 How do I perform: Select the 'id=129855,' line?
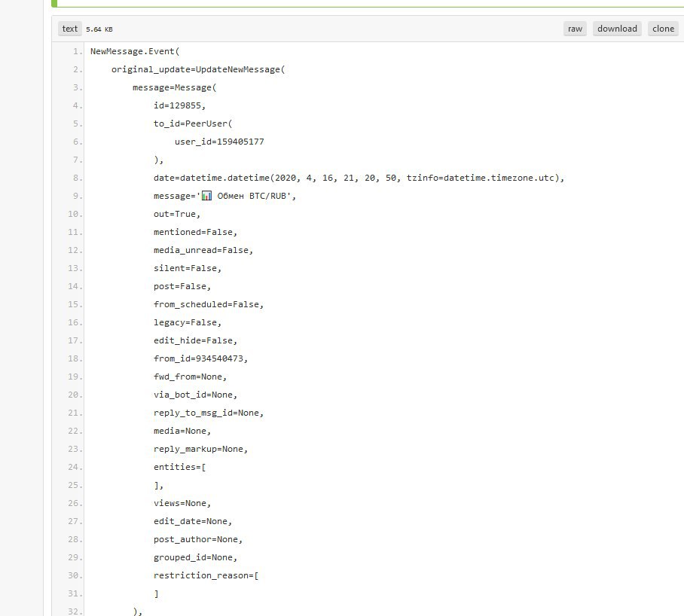pyautogui.click(x=179, y=105)
